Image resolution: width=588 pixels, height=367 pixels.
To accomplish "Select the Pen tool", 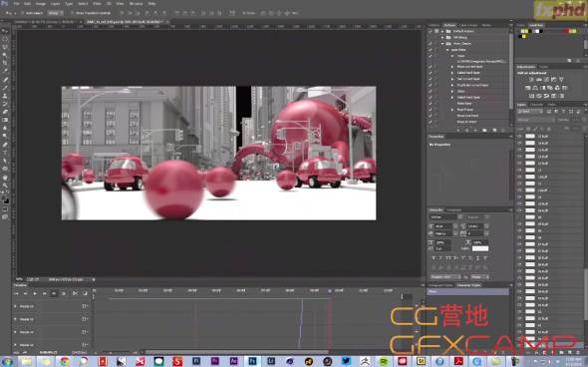I will pyautogui.click(x=5, y=145).
